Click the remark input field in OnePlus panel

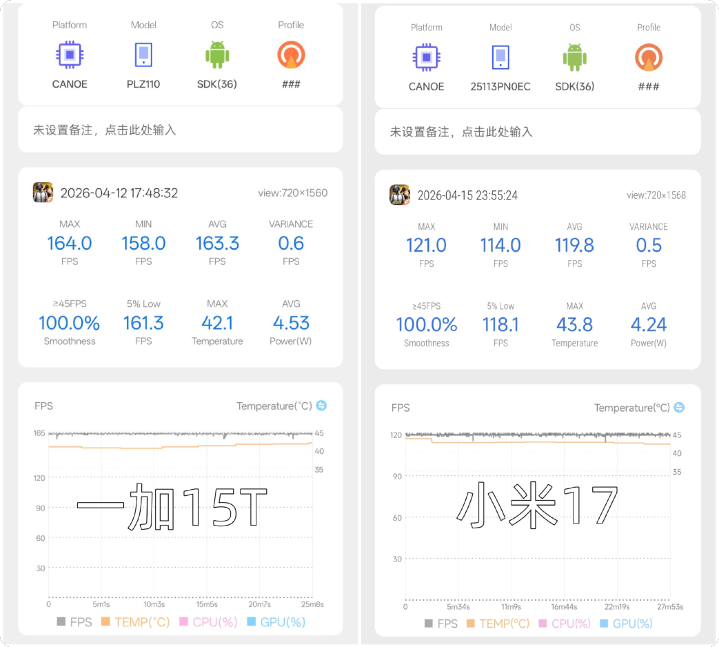(x=181, y=130)
